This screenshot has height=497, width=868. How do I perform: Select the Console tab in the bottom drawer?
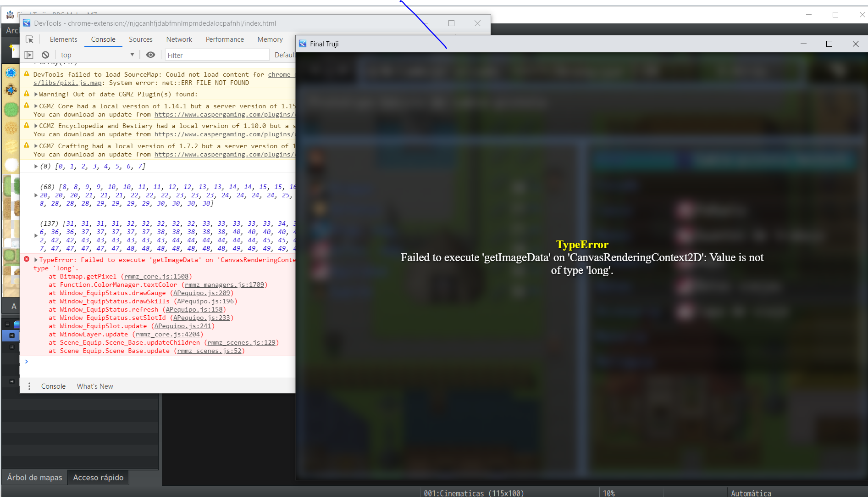click(53, 386)
